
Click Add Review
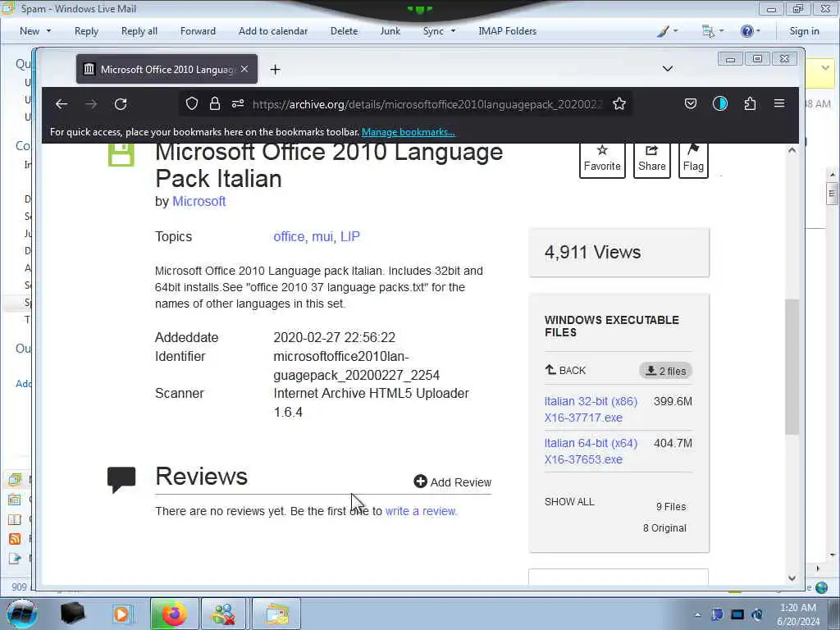pyautogui.click(x=453, y=482)
